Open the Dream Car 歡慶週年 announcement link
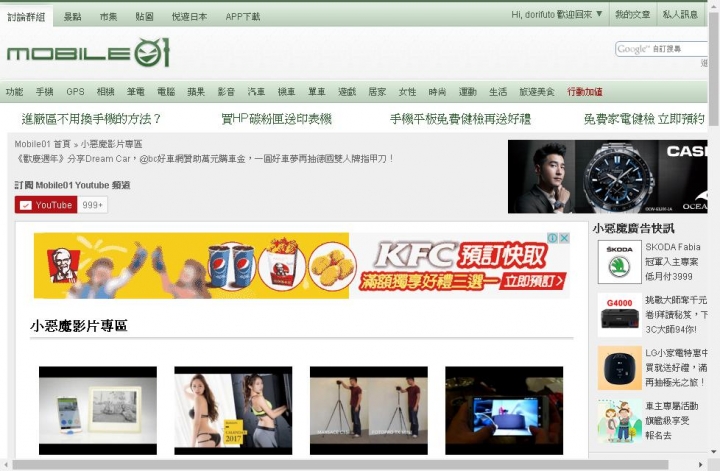The image size is (720, 471). click(x=205, y=159)
